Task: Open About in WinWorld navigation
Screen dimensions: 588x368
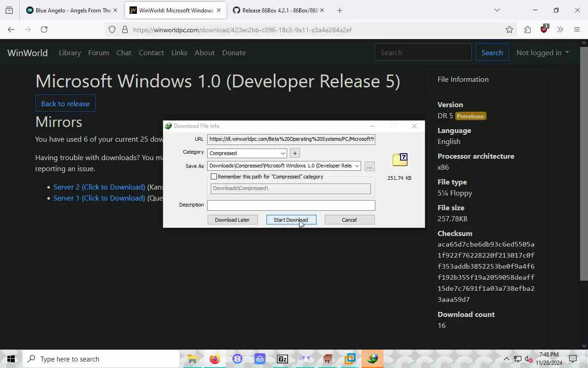Action: [204, 52]
